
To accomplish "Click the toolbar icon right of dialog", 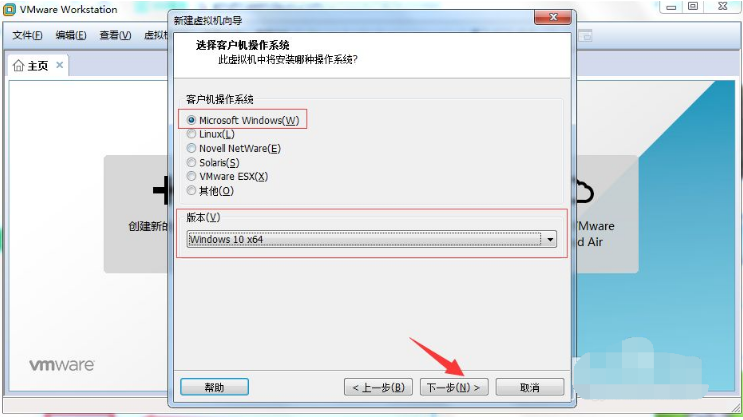I will tap(586, 36).
